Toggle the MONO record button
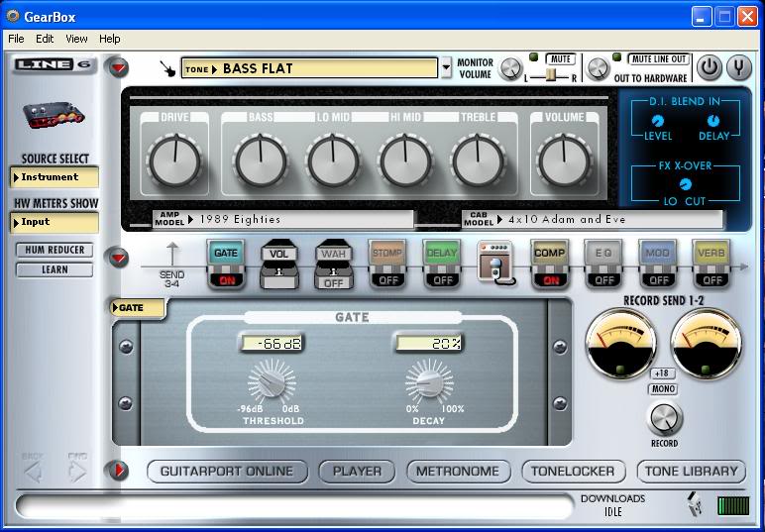The height and width of the screenshot is (532, 765). 663,389
